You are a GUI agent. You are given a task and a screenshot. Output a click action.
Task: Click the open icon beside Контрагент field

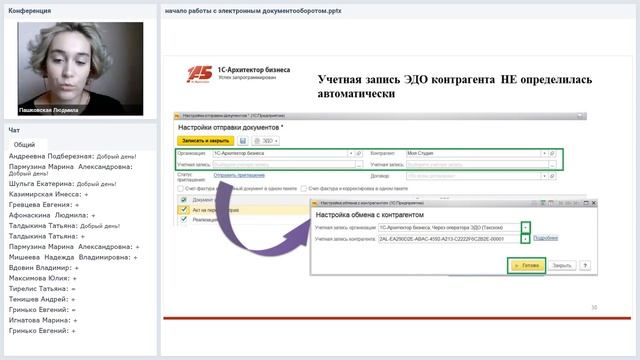(x=552, y=153)
